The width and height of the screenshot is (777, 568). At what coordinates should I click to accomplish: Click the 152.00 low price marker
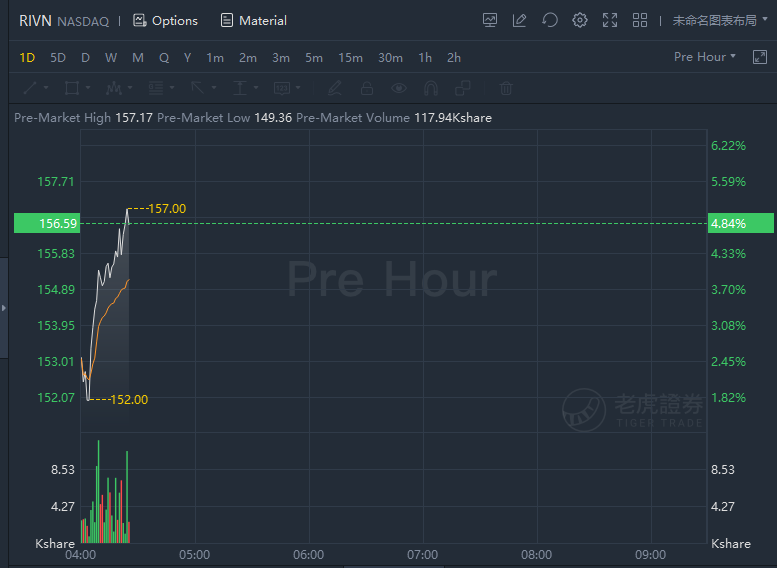click(129, 399)
